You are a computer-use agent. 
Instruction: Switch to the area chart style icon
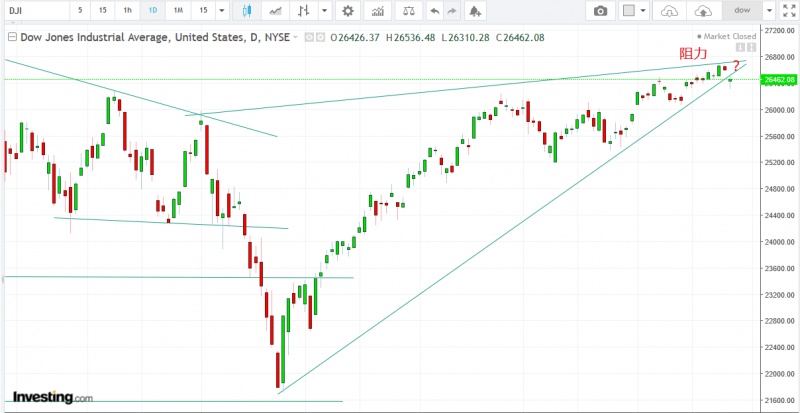pyautogui.click(x=274, y=11)
